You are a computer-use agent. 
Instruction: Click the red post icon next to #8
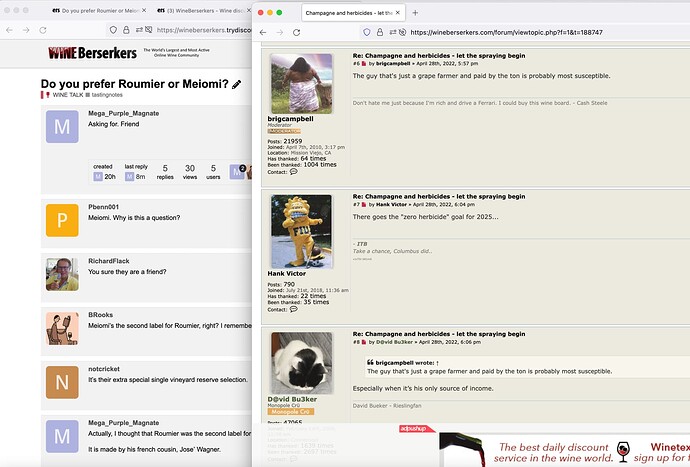pyautogui.click(x=364, y=342)
